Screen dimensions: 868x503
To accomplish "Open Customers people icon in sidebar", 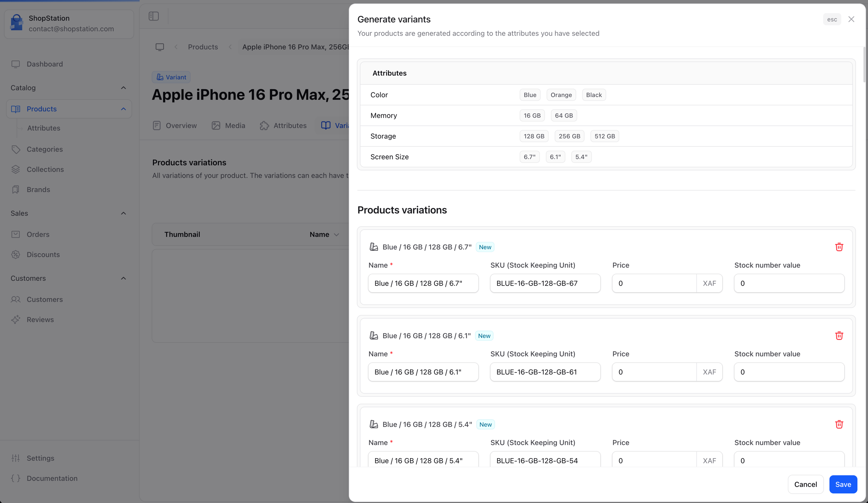I will tap(16, 299).
